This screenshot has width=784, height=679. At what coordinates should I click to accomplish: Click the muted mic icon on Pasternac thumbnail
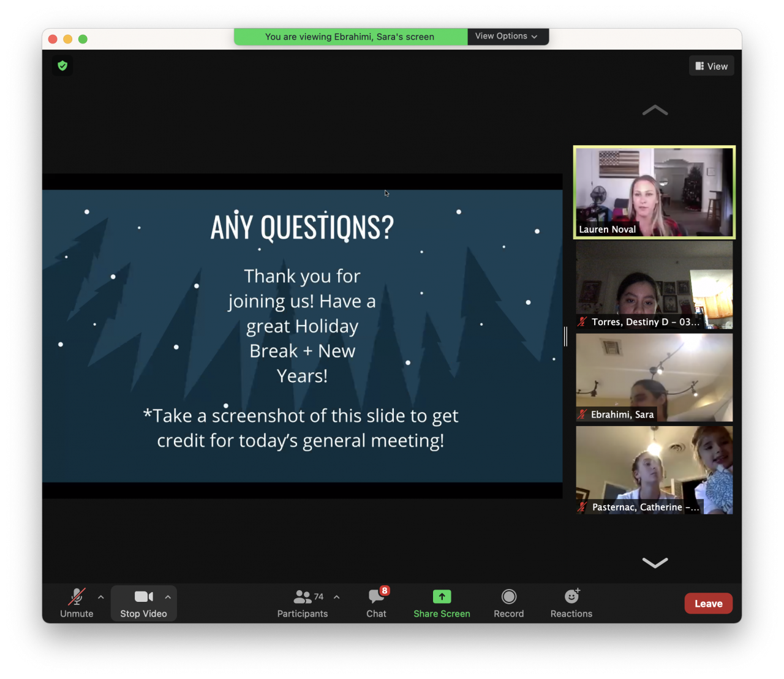tap(582, 507)
